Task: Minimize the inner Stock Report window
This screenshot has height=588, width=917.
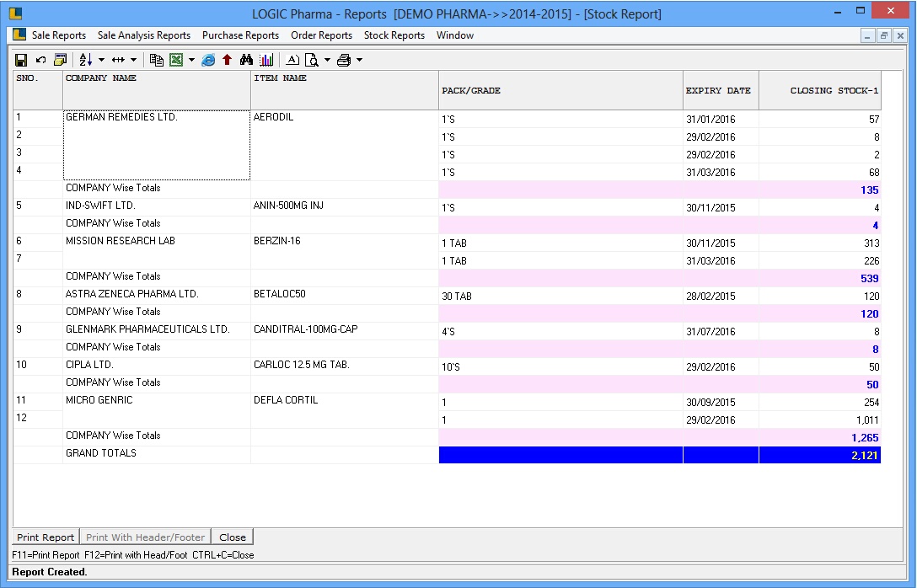Action: 867,35
